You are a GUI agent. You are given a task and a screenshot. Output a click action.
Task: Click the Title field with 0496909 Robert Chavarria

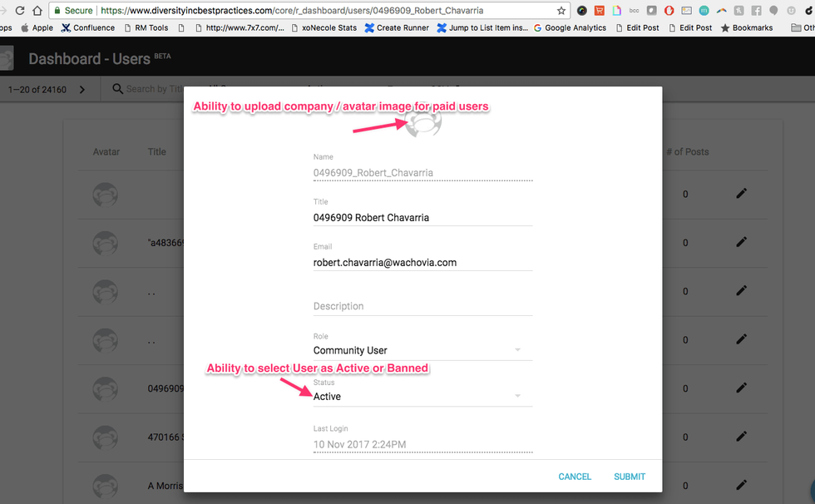(422, 217)
